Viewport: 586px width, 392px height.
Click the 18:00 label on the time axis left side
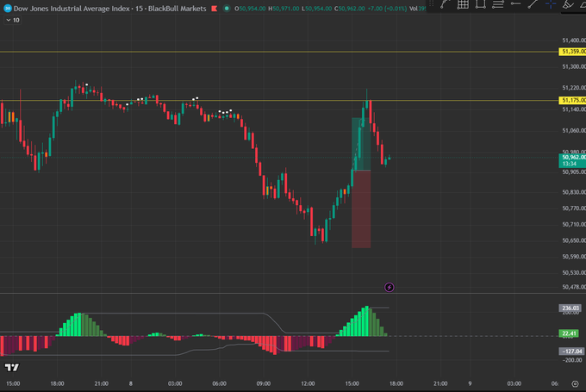[x=57, y=383]
